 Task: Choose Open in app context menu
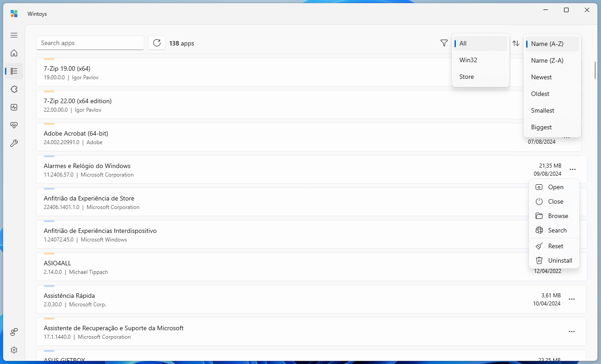point(554,187)
